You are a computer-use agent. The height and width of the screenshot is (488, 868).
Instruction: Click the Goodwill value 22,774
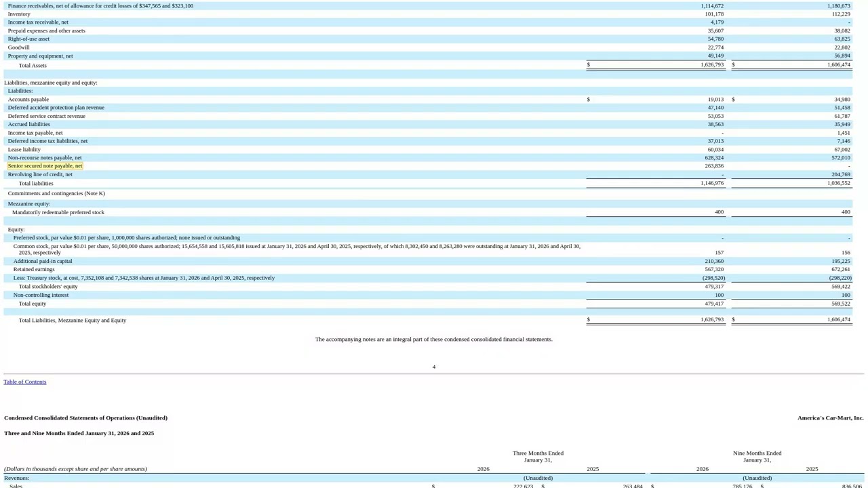click(715, 47)
